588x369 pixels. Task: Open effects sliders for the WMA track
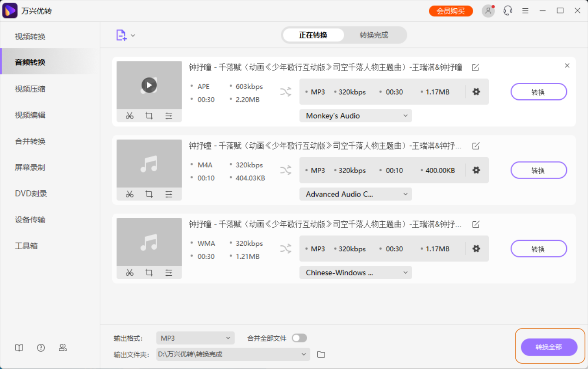pos(169,273)
